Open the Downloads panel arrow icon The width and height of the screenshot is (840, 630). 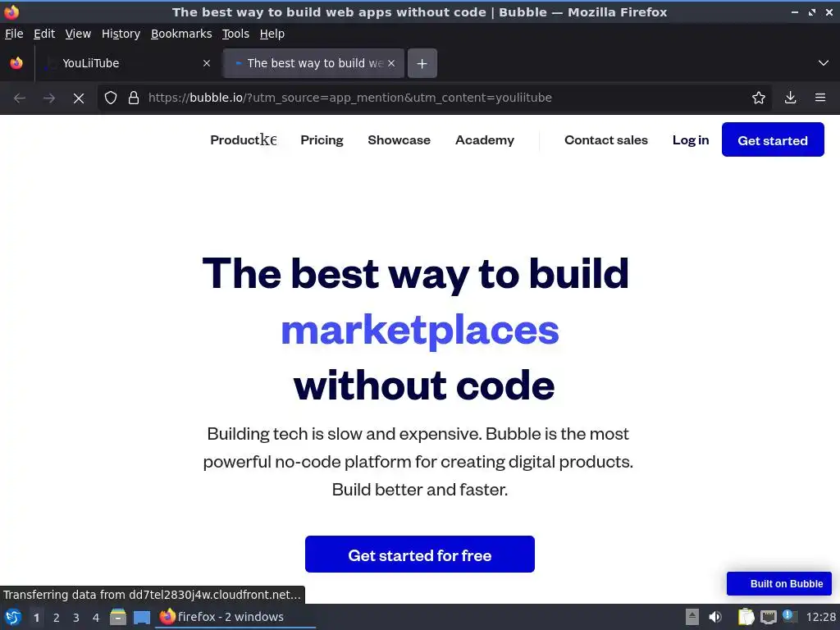790,98
